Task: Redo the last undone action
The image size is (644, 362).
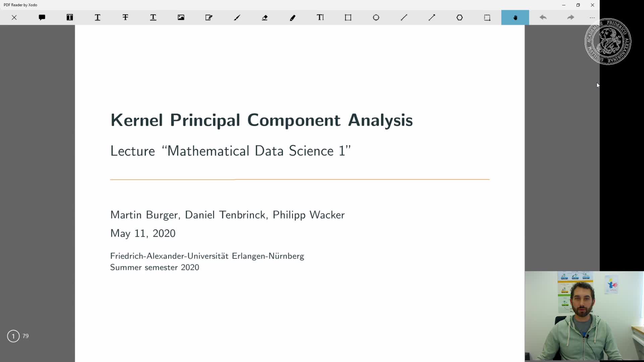Action: (x=571, y=17)
